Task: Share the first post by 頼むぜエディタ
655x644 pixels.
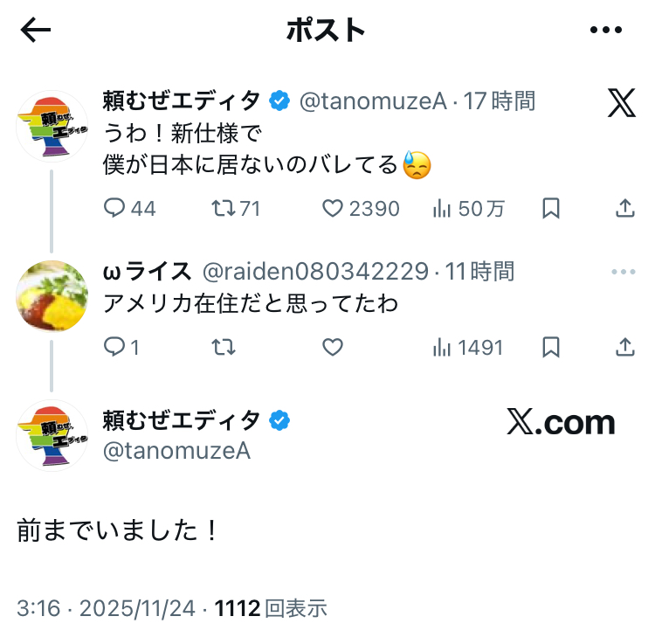Action: [625, 208]
